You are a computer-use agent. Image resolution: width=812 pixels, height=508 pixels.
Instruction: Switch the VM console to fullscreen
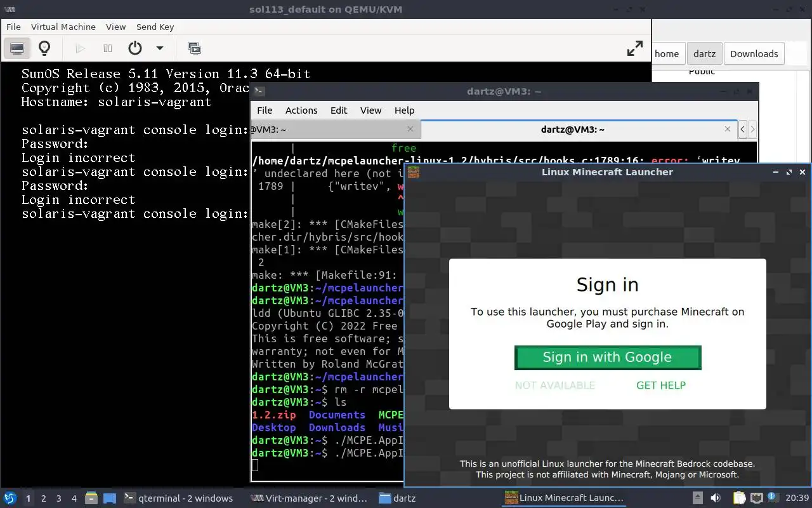634,48
